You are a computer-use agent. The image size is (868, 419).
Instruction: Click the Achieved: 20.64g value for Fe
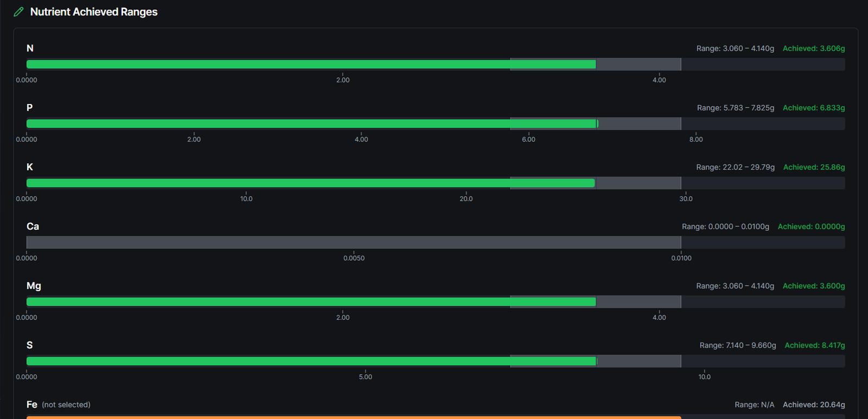point(814,405)
